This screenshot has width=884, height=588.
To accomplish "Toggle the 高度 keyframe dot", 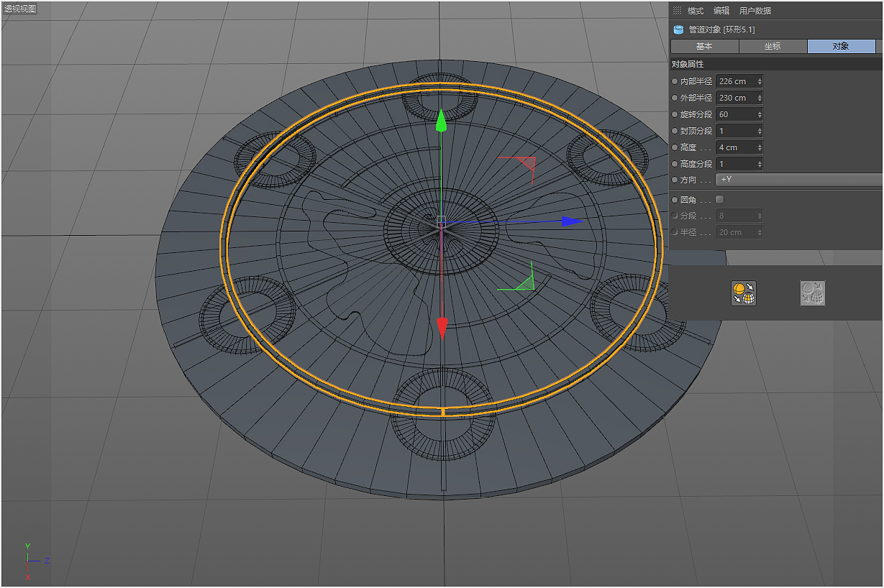I will coord(675,147).
